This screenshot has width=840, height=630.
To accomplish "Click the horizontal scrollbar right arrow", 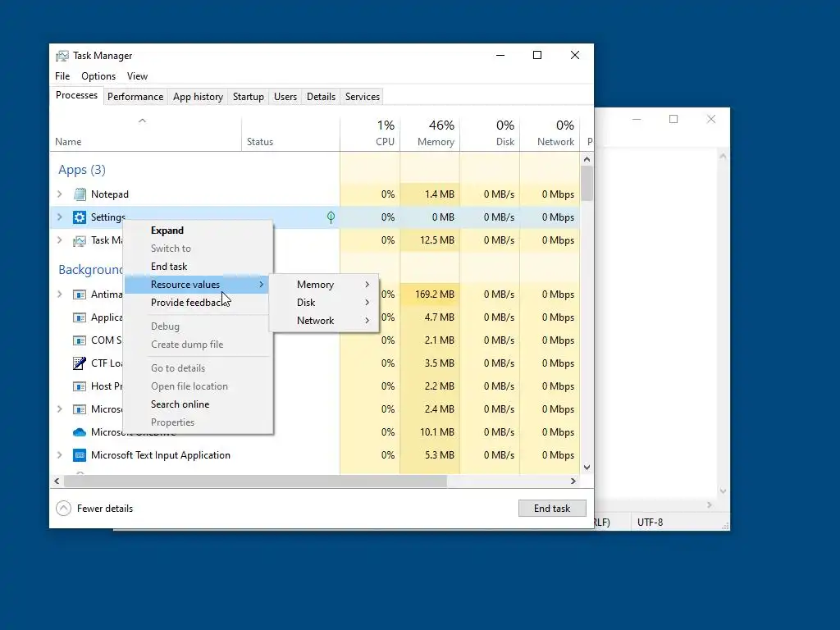I will click(573, 481).
